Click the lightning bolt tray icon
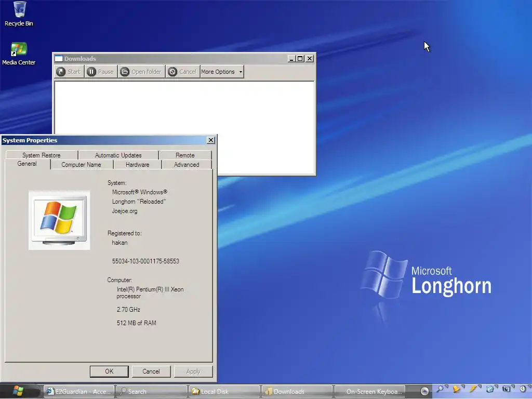The width and height of the screenshot is (532, 399). click(473, 389)
